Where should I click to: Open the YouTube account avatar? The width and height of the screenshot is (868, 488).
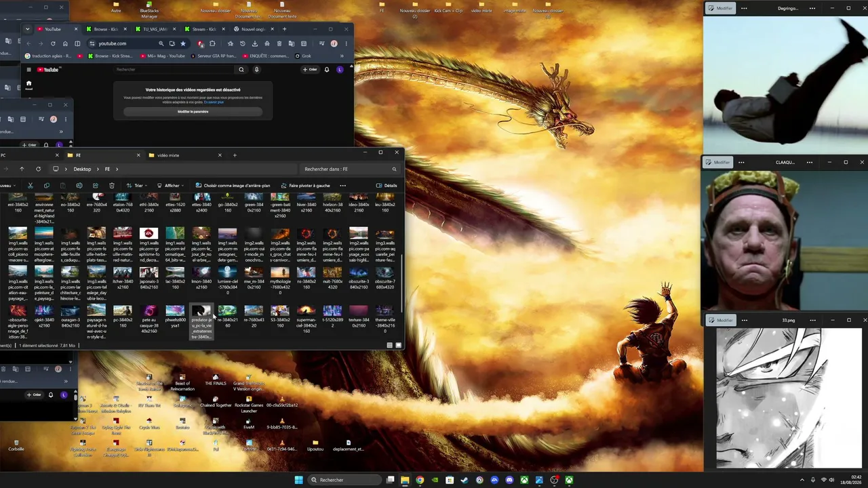point(340,69)
